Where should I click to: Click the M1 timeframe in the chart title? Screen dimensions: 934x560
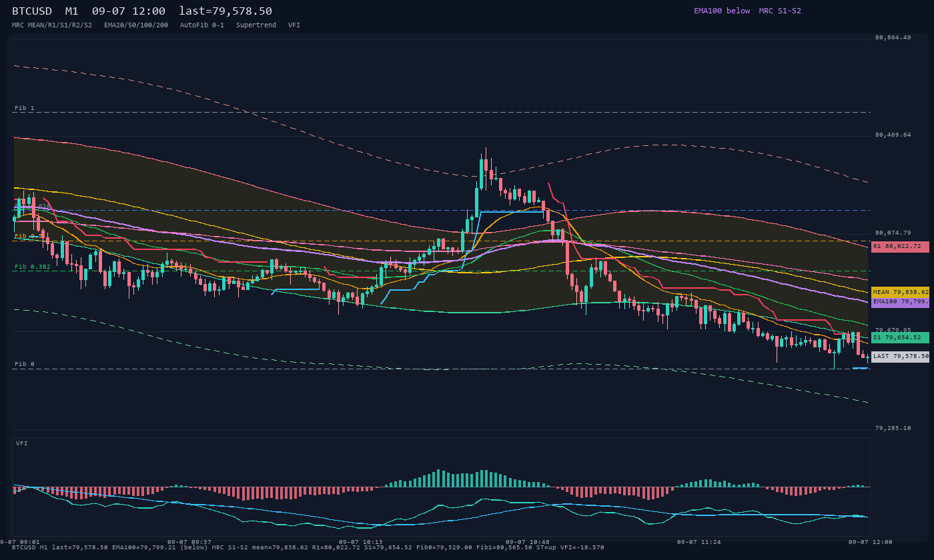[72, 11]
